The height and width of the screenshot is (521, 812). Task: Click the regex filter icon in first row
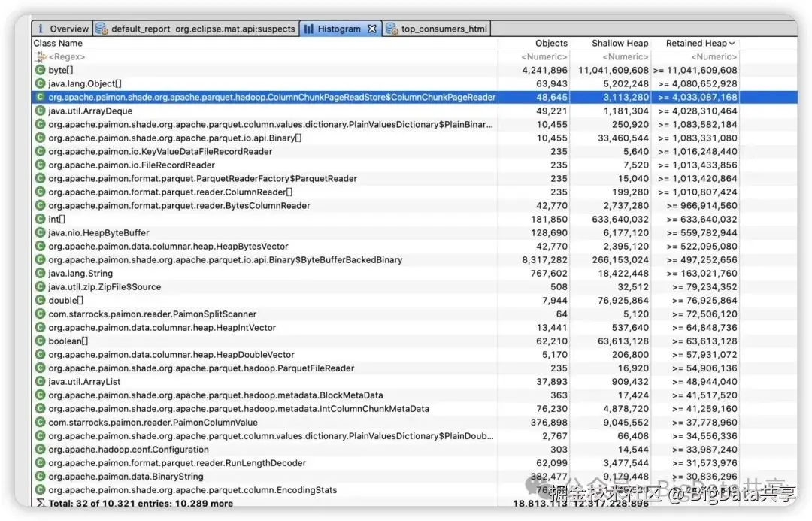point(40,56)
